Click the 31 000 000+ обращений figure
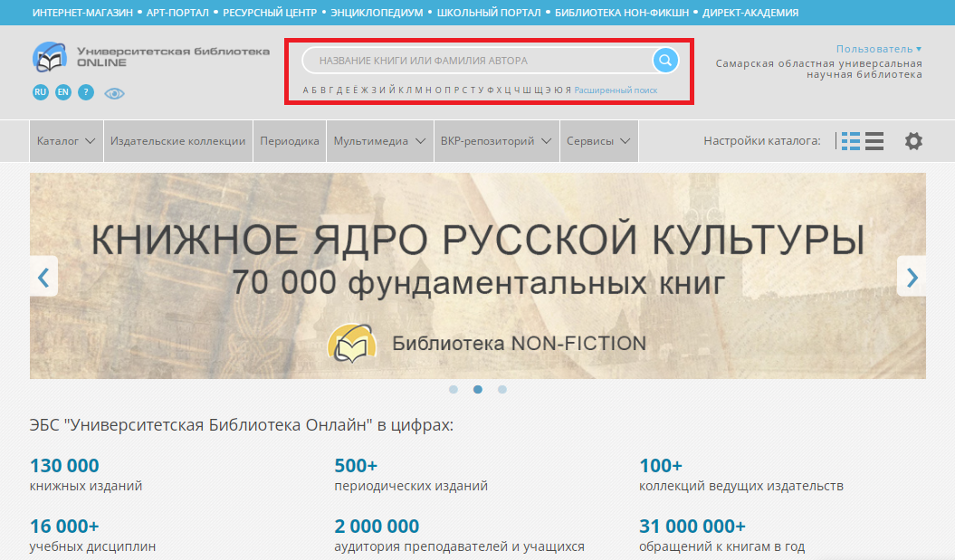Viewport: 955px width, 560px height. pyautogui.click(x=721, y=536)
